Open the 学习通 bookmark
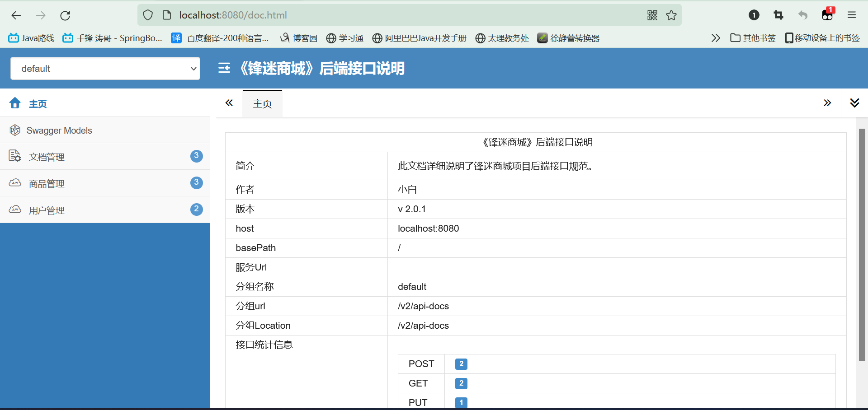The width and height of the screenshot is (868, 410). pos(345,38)
